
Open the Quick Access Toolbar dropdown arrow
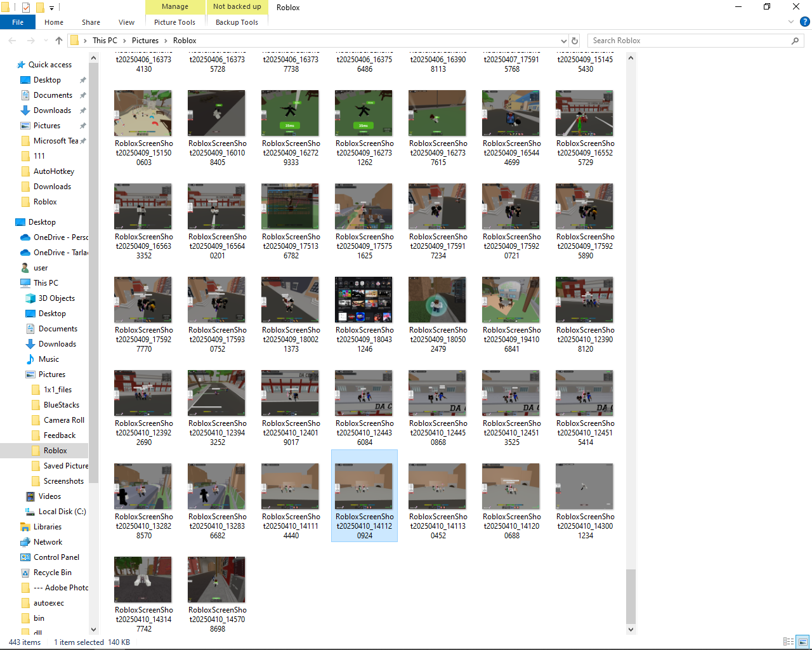(x=52, y=8)
